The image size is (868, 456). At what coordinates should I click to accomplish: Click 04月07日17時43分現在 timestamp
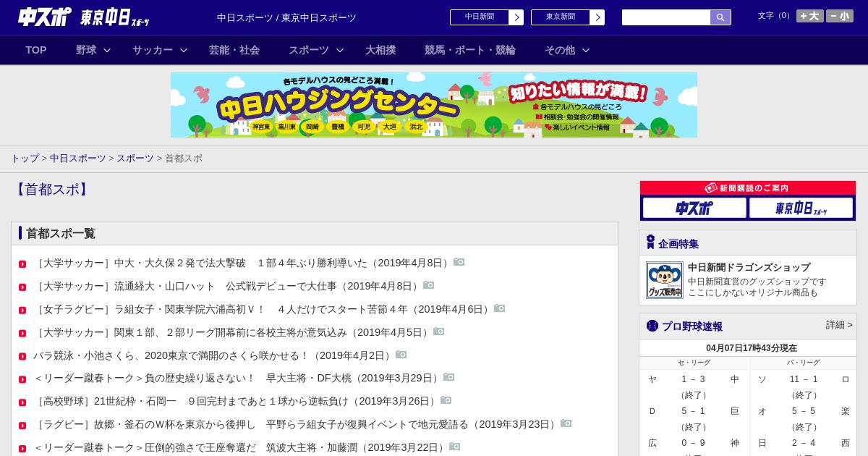click(x=752, y=348)
